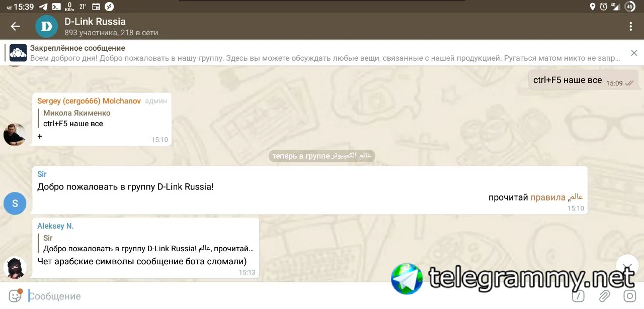The width and height of the screenshot is (644, 309).
Task: Tap sender name Aleksey N.
Action: coord(55,226)
